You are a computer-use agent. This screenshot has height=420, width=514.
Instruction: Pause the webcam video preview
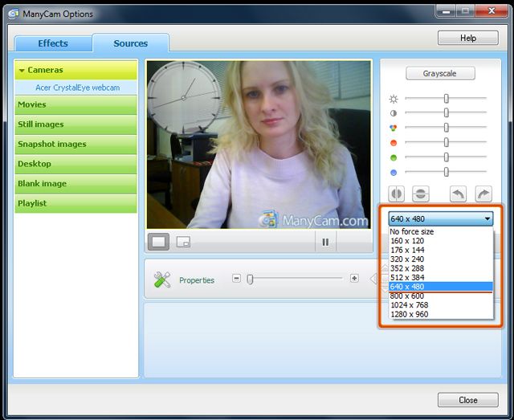click(x=325, y=242)
